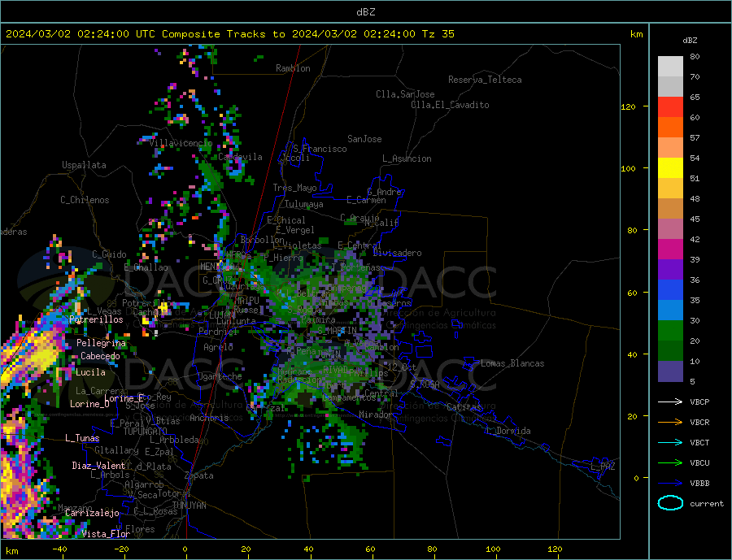The width and height of the screenshot is (732, 560).
Task: Click the Cabecedo label
Action: 100,356
